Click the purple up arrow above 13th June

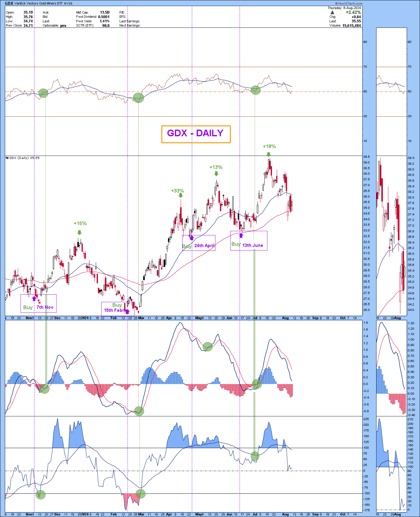point(241,235)
